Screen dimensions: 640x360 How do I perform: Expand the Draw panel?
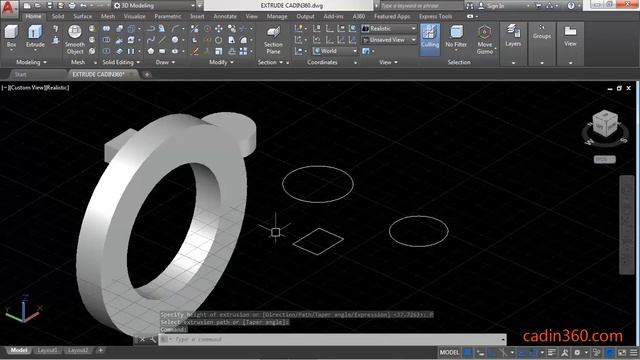tap(165, 62)
